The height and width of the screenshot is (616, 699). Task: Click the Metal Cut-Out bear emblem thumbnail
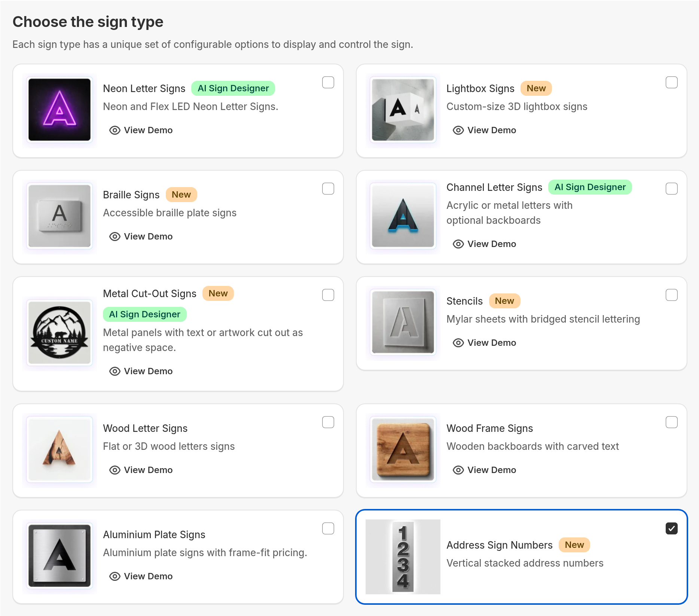pos(59,333)
